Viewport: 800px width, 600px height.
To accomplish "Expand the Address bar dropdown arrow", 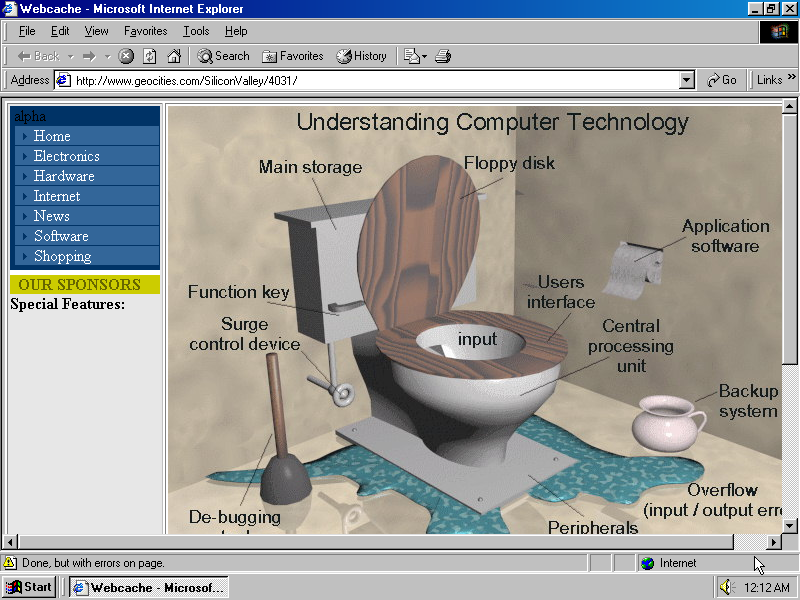I will (686, 80).
